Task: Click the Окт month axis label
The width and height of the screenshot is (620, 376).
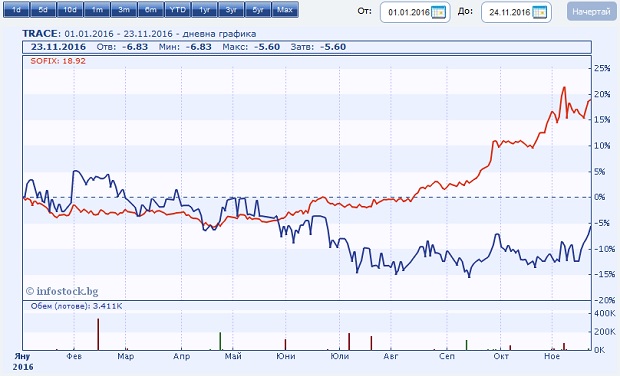Action: [x=501, y=356]
